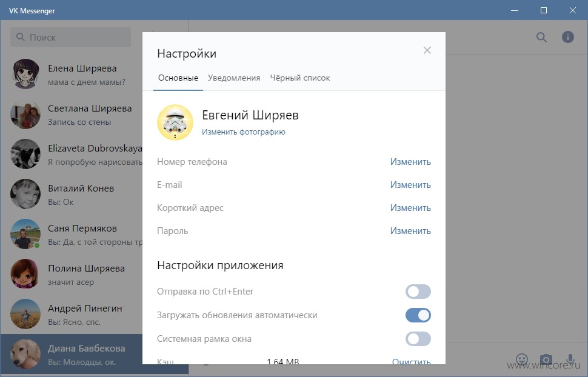Click Изменить for Короткий адрес

tap(410, 208)
